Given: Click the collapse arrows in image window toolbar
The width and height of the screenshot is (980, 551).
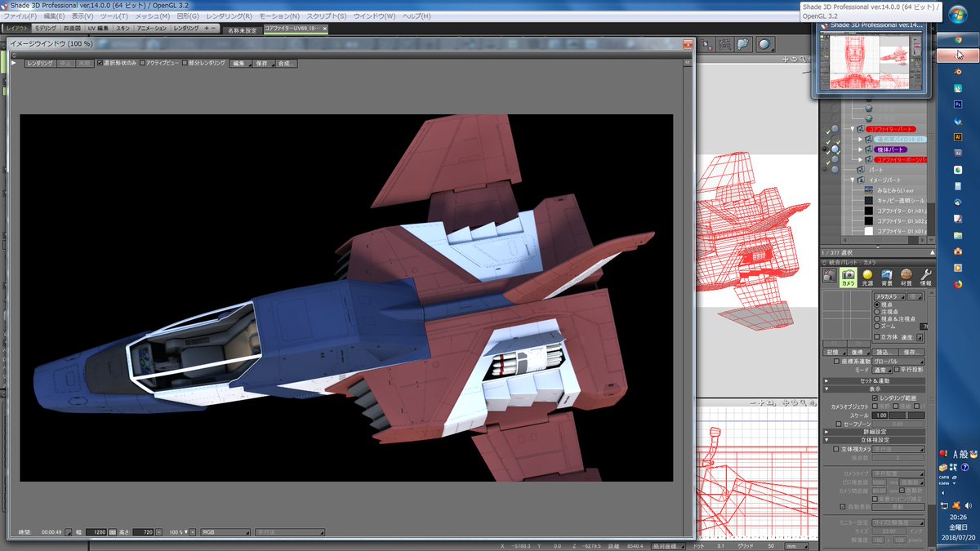Looking at the screenshot, I should coord(688,63).
